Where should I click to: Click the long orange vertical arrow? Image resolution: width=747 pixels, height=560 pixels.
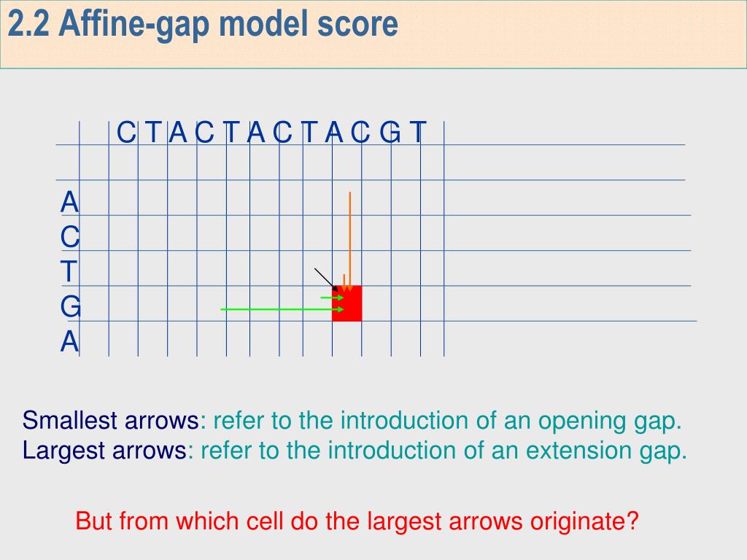[x=349, y=241]
